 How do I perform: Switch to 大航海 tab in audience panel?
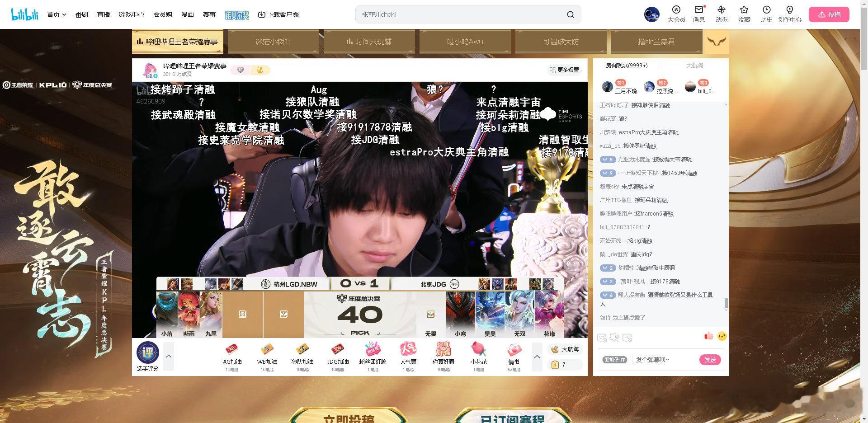(x=694, y=66)
